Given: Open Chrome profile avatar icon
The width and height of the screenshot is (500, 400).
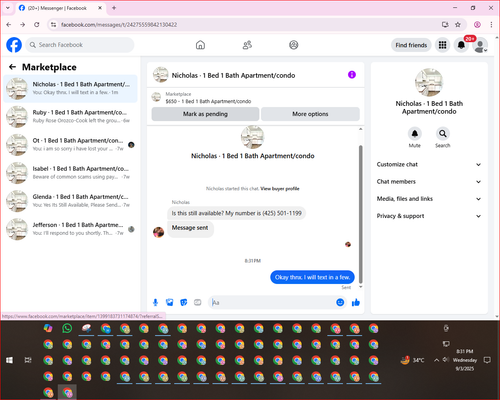Looking at the screenshot, I should coord(477,24).
